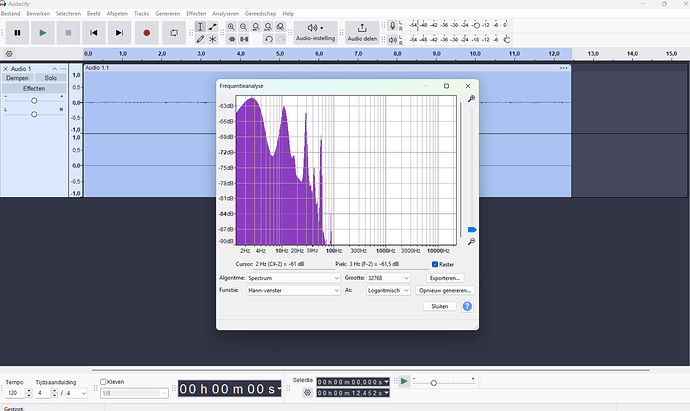The width and height of the screenshot is (690, 411).
Task: Silence audio selection icon
Action: point(244,39)
